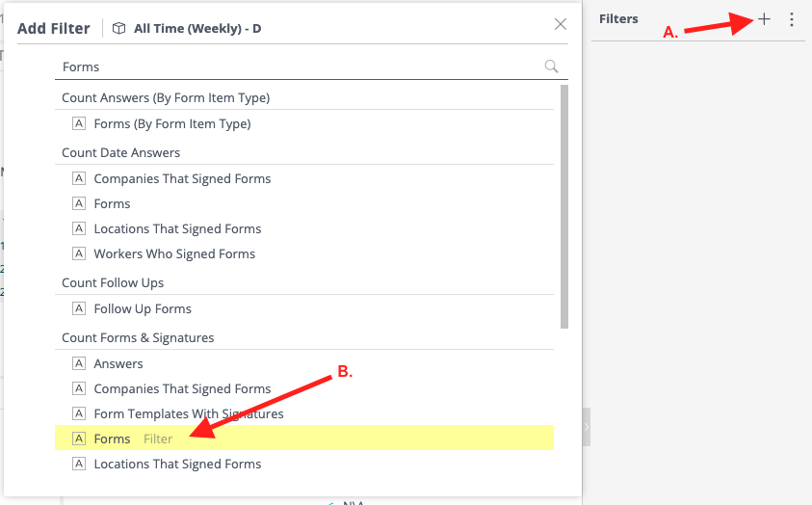Click attribute icon next to Forms (By Form Item Type)
Image resolution: width=812 pixels, height=505 pixels.
click(x=79, y=123)
